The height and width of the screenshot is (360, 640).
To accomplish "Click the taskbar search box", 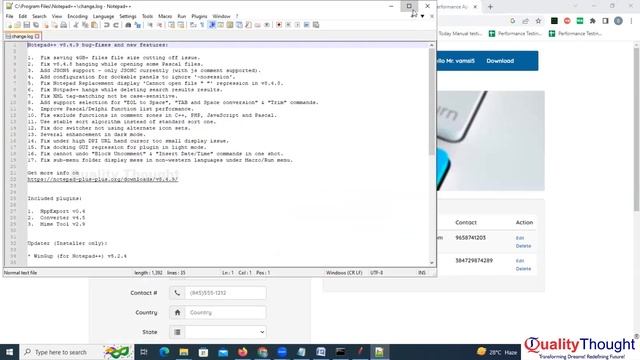I will click(x=77, y=352).
